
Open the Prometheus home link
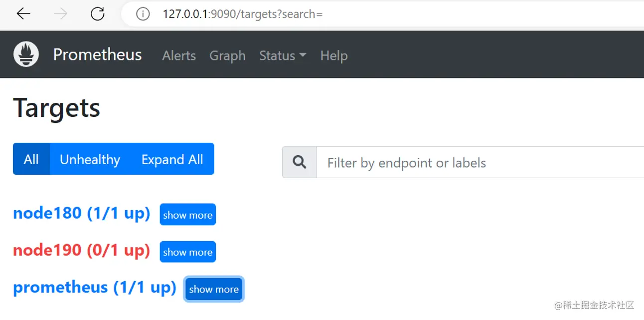point(98,54)
